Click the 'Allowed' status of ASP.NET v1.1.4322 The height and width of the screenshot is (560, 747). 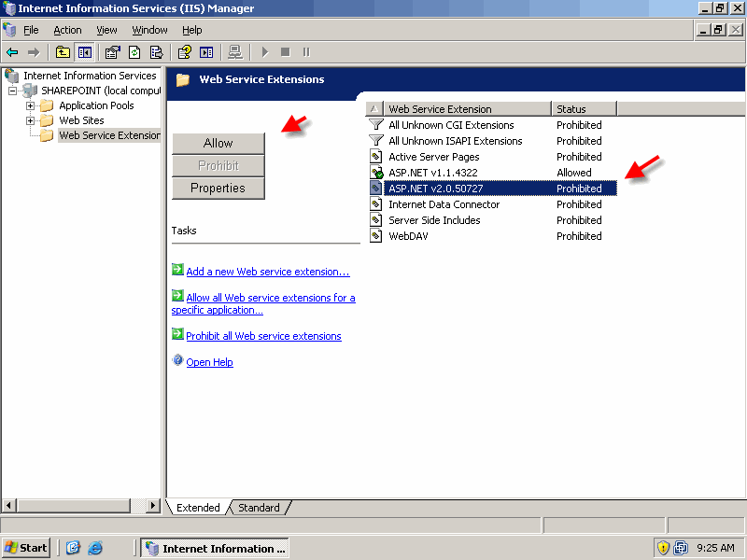(x=574, y=173)
